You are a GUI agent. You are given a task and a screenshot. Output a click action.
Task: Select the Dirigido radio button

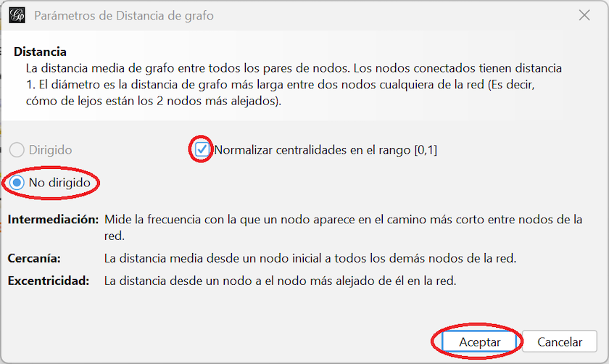[x=17, y=149]
